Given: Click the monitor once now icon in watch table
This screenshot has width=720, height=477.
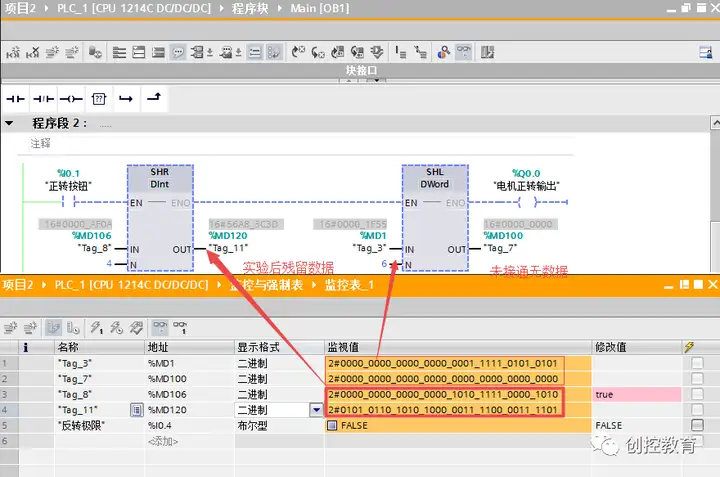Looking at the screenshot, I should click(x=180, y=328).
